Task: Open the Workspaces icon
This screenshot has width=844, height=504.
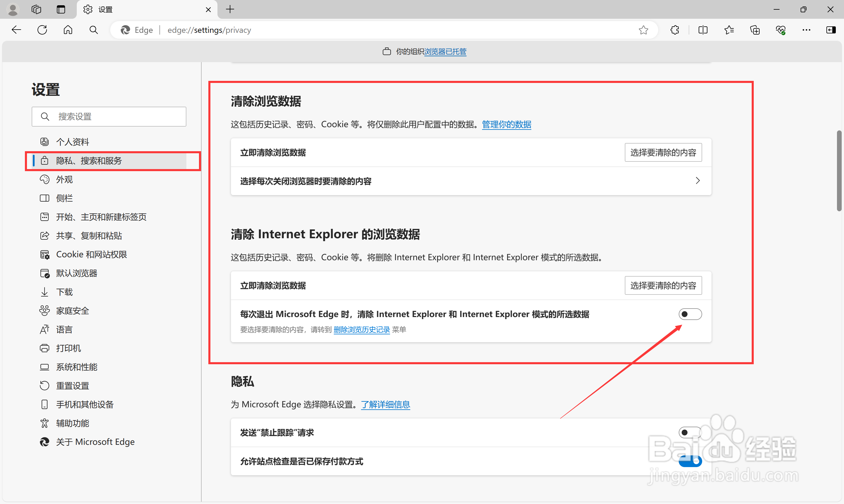Action: 36,9
